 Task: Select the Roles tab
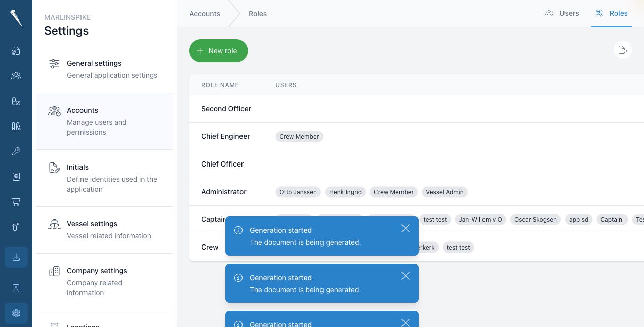(x=611, y=13)
